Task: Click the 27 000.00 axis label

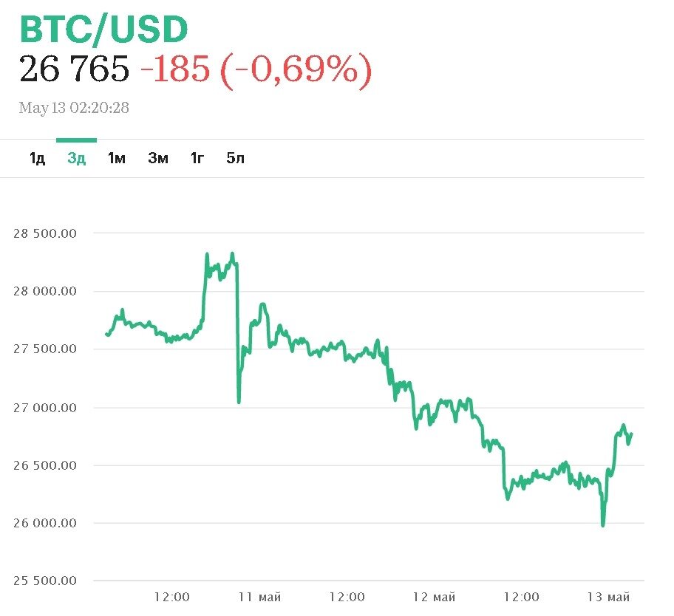Action: point(45,408)
